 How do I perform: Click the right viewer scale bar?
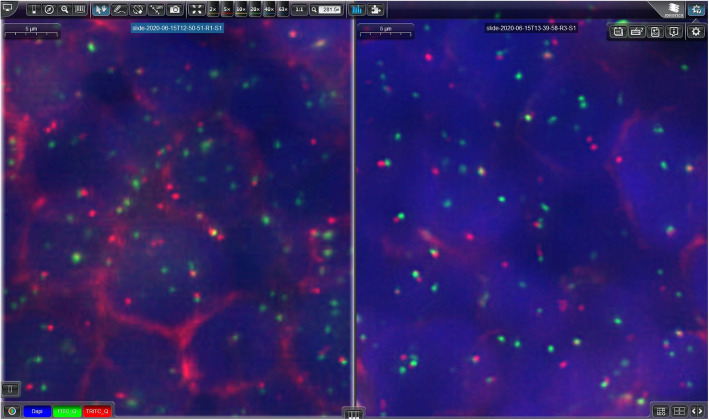(x=385, y=31)
